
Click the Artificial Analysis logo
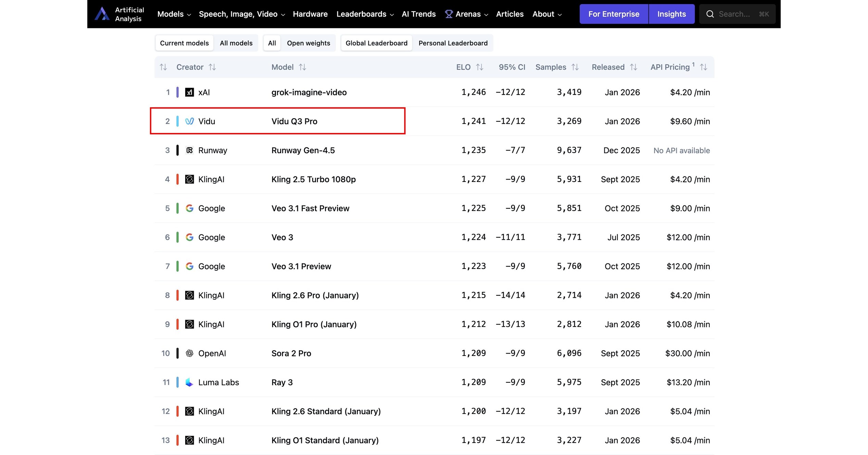102,14
